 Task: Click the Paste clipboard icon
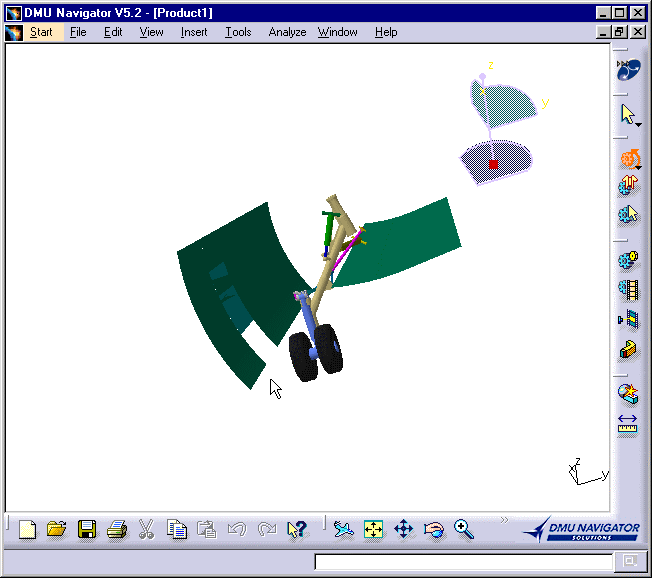pyautogui.click(x=207, y=529)
